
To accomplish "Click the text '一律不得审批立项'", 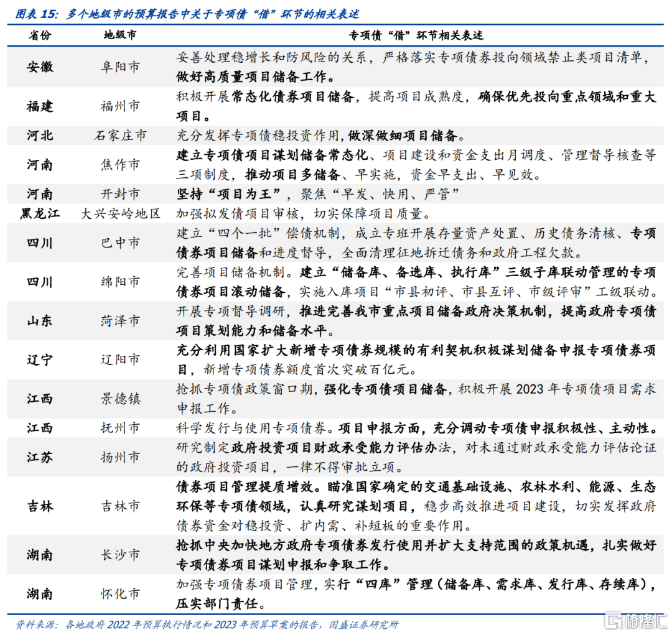I will 340,467.
